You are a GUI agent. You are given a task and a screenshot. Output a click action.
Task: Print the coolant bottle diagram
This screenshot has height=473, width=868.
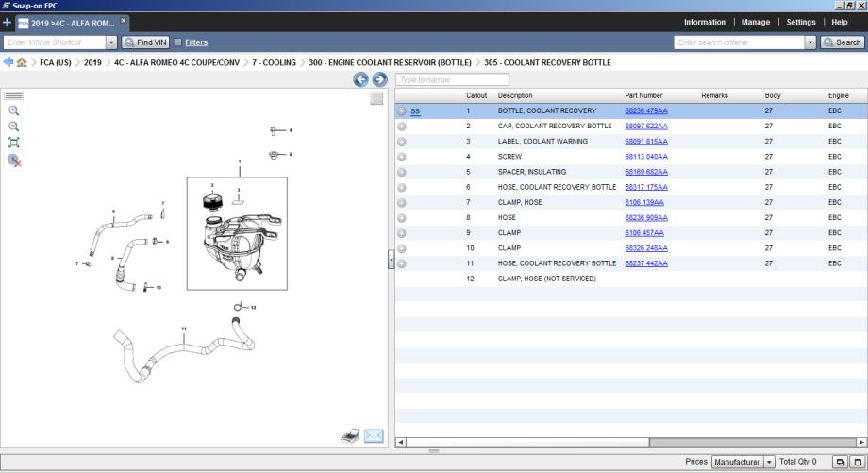(350, 435)
